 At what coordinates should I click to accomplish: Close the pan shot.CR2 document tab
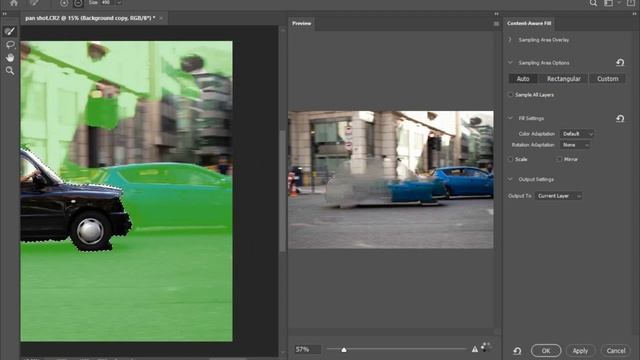[161, 18]
